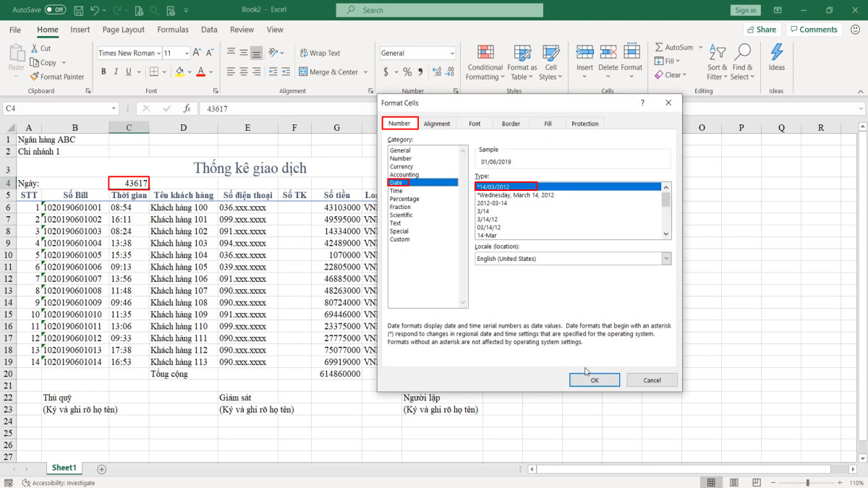Expand the Copy dropdown arrow

click(x=64, y=63)
